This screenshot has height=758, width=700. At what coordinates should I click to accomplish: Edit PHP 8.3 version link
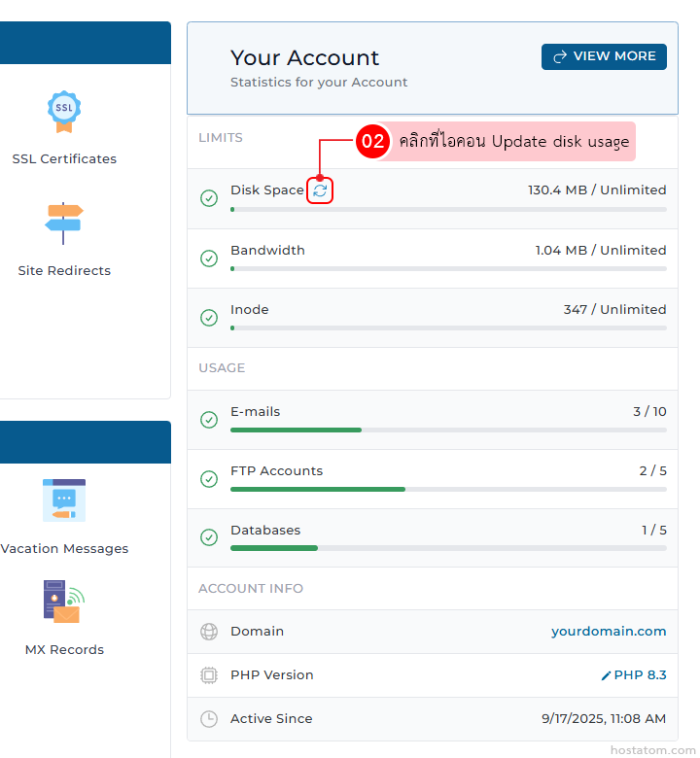tap(634, 674)
